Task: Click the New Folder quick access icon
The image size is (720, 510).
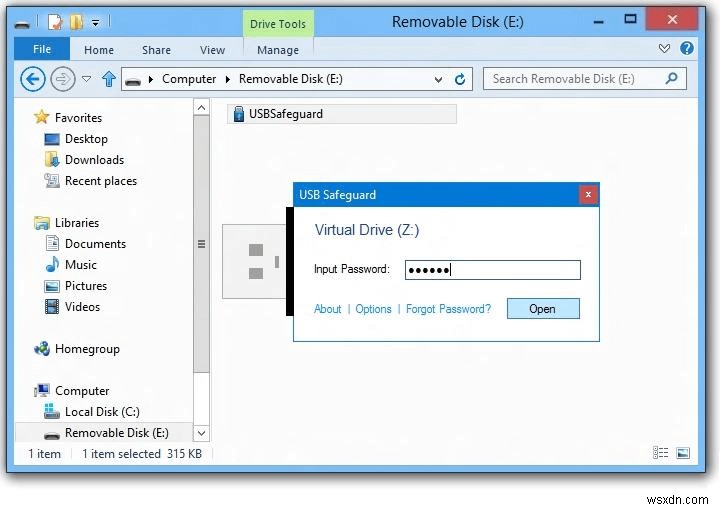Action: (x=76, y=22)
